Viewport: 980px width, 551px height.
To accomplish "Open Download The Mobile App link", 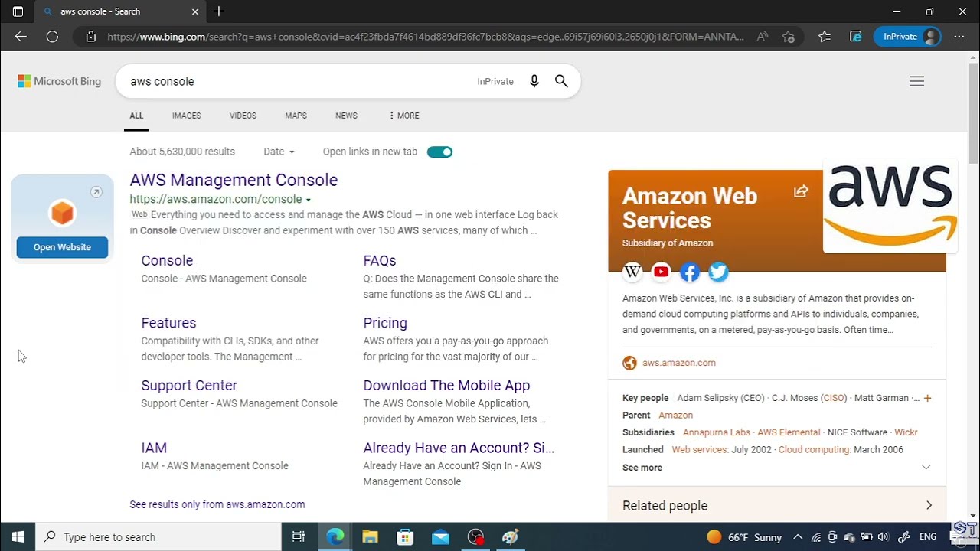I will point(446,386).
